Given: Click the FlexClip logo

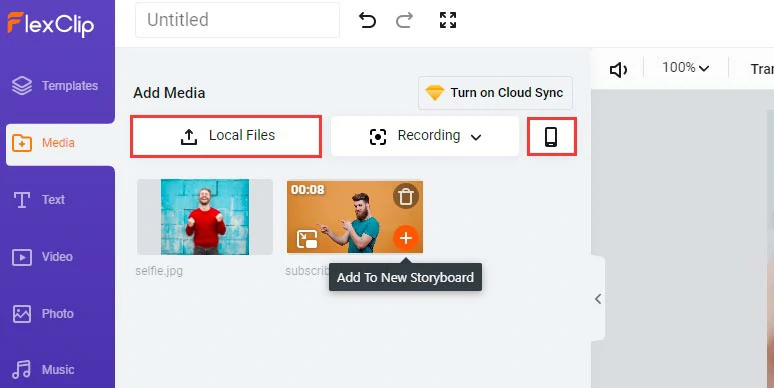Looking at the screenshot, I should [51, 24].
